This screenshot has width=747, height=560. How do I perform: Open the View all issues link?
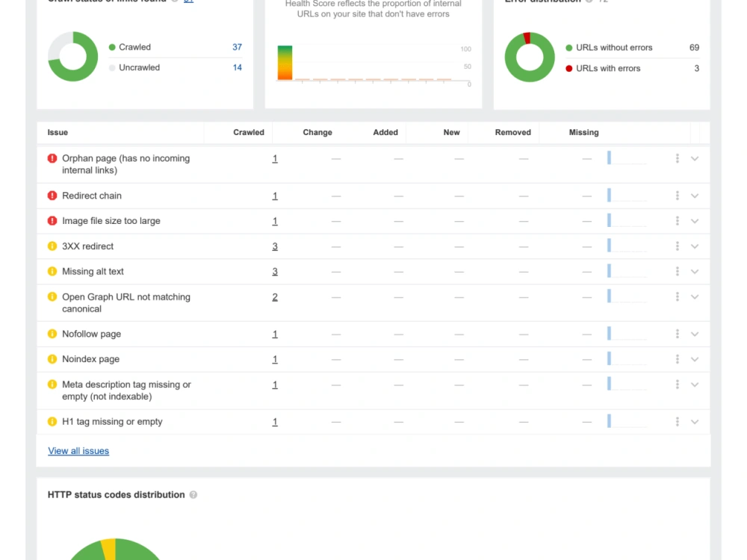(x=78, y=451)
